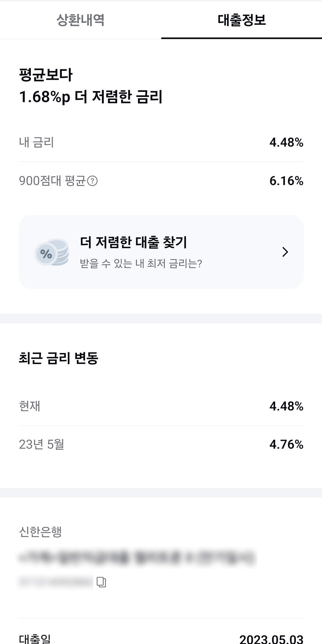Click the 900점대 평균 label text

[52, 181]
